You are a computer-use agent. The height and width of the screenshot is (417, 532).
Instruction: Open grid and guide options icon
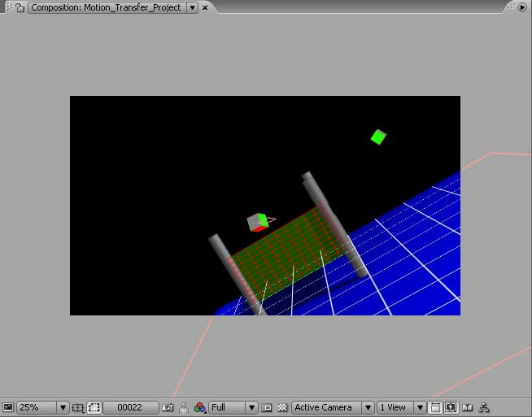(x=77, y=407)
